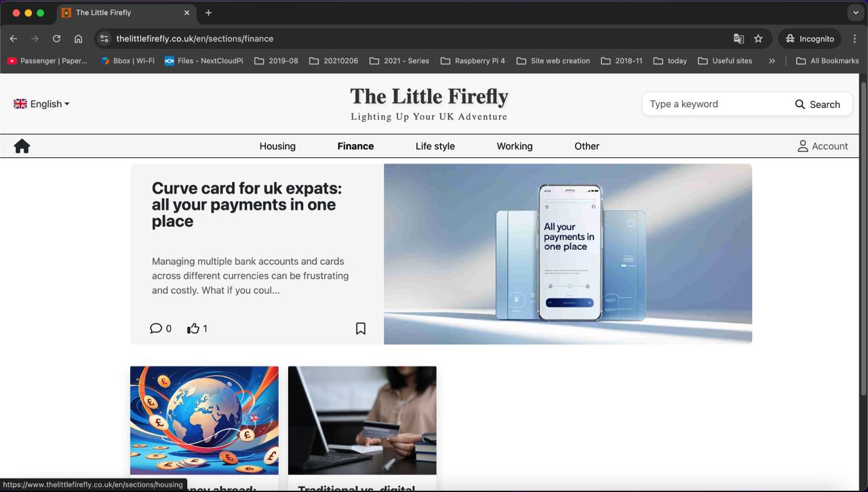Open the Useful sites bookmarks folder
The height and width of the screenshot is (492, 868).
725,60
